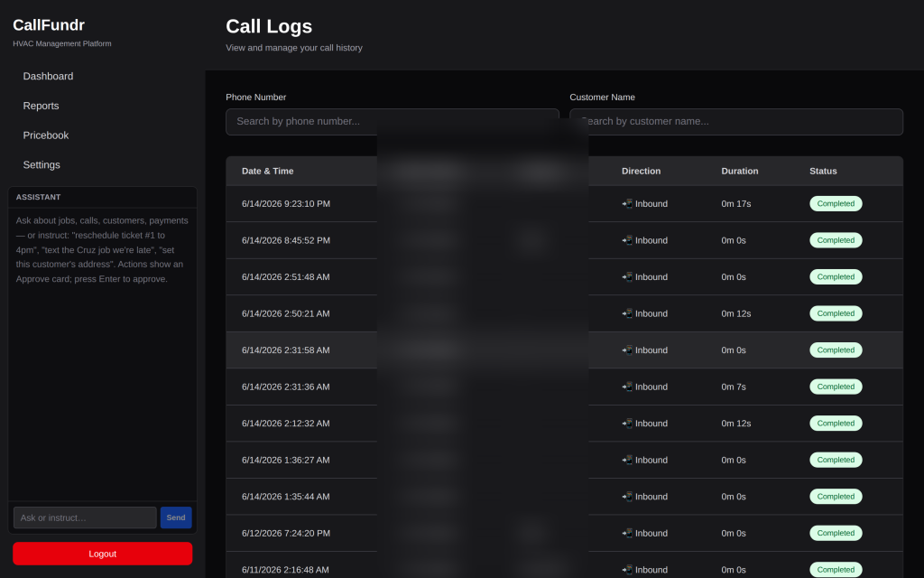
Task: Click the ASSISTANT panel heading
Action: (x=38, y=197)
